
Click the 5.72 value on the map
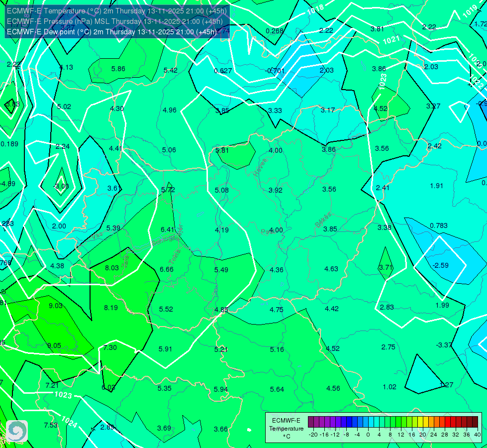pyautogui.click(x=168, y=190)
